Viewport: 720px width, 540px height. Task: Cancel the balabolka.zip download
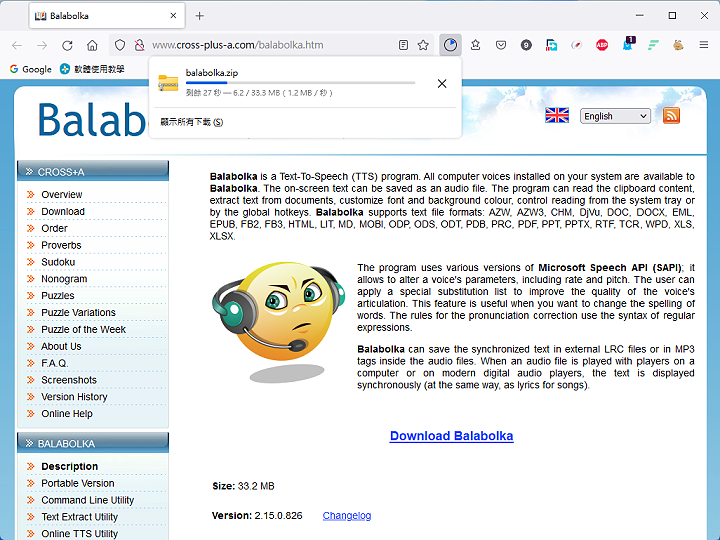tap(442, 84)
